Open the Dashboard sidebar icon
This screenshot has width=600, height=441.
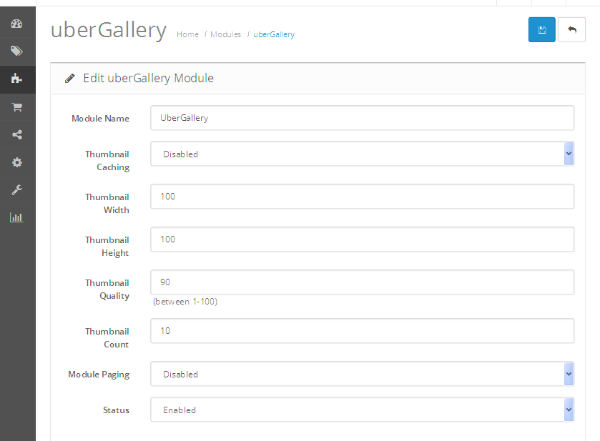16,24
